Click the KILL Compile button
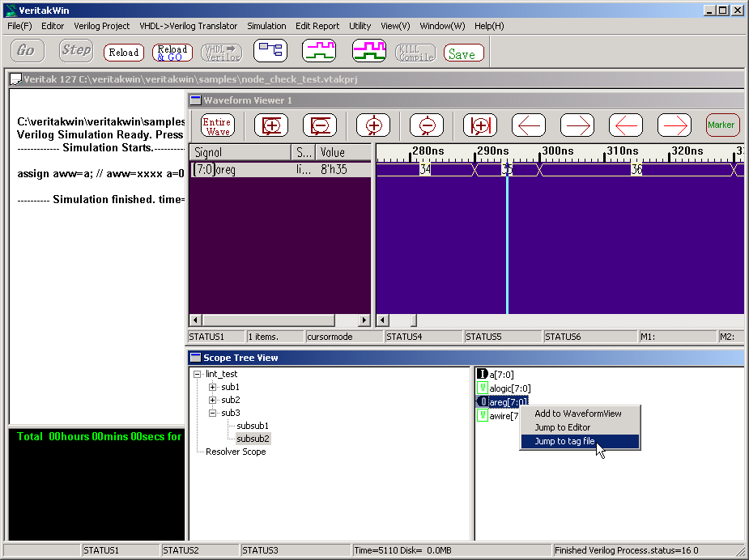Screen dimensions: 749x560 tap(415, 53)
